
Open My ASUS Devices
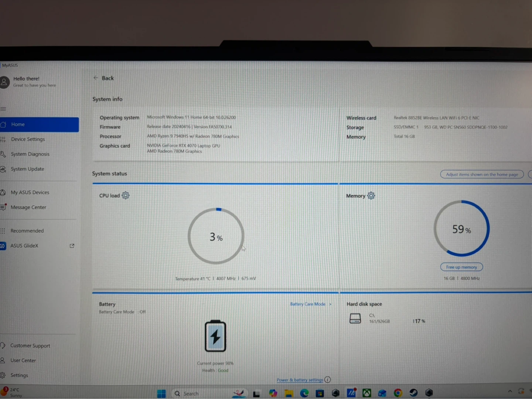[30, 192]
